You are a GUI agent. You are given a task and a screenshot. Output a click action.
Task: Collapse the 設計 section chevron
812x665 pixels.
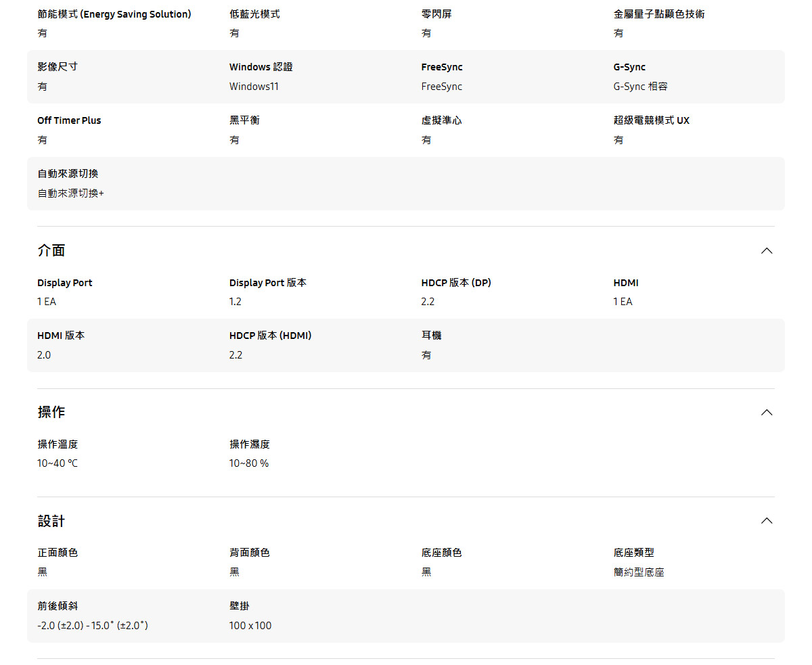coord(766,521)
